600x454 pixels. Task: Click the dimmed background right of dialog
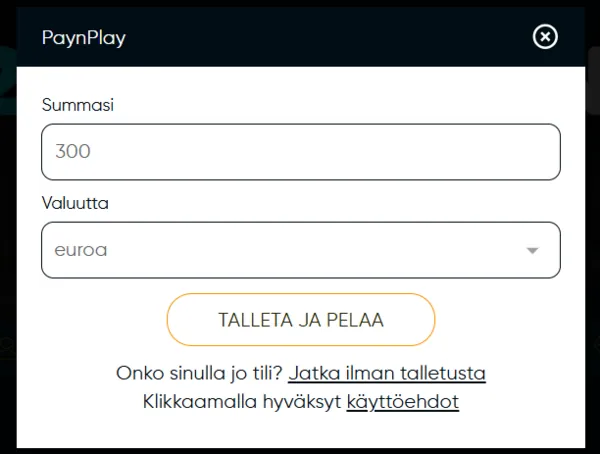point(593,250)
